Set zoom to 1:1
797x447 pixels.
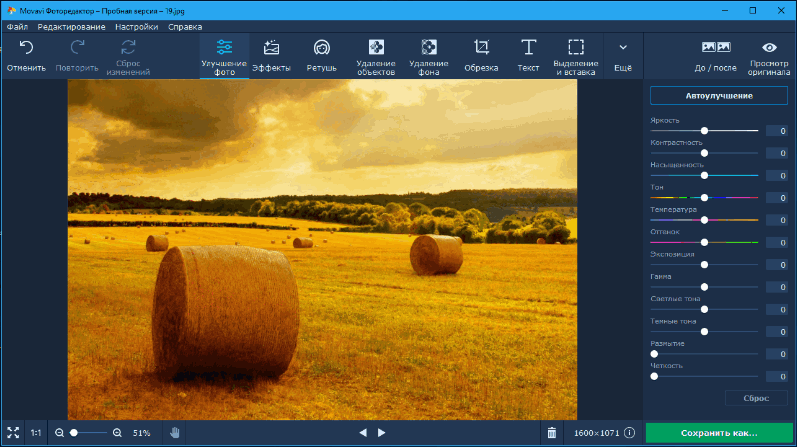point(36,433)
